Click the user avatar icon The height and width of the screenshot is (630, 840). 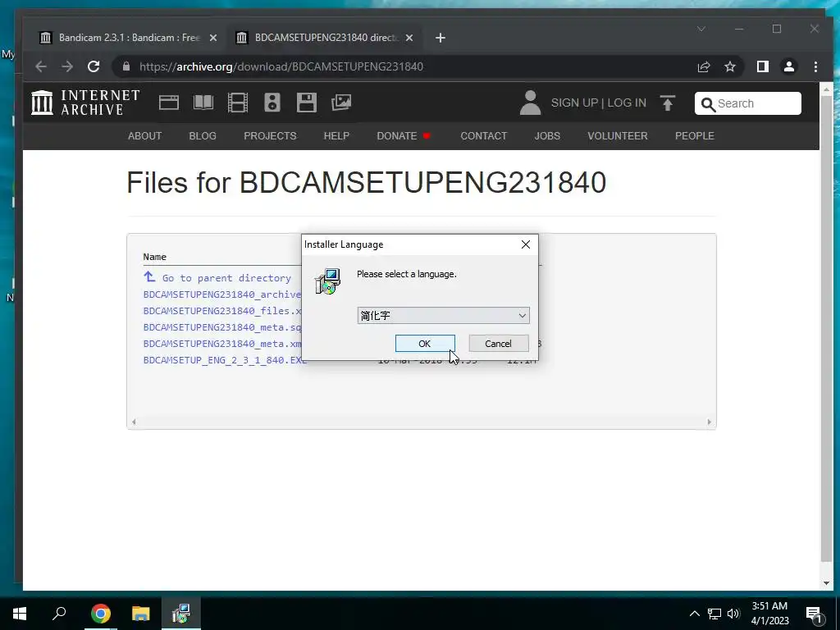(x=531, y=103)
